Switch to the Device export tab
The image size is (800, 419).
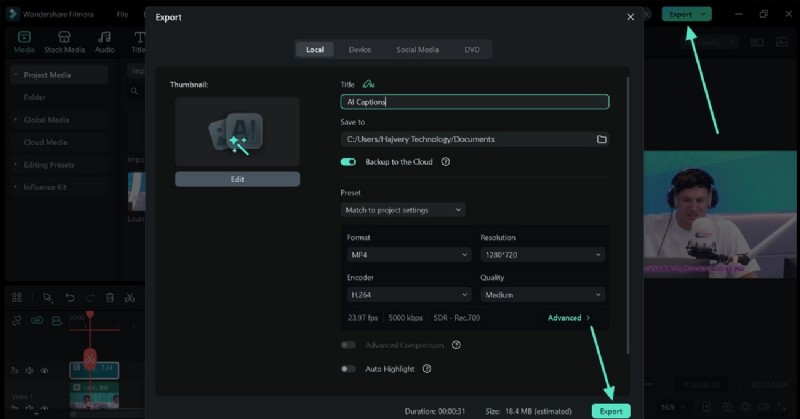tap(360, 50)
